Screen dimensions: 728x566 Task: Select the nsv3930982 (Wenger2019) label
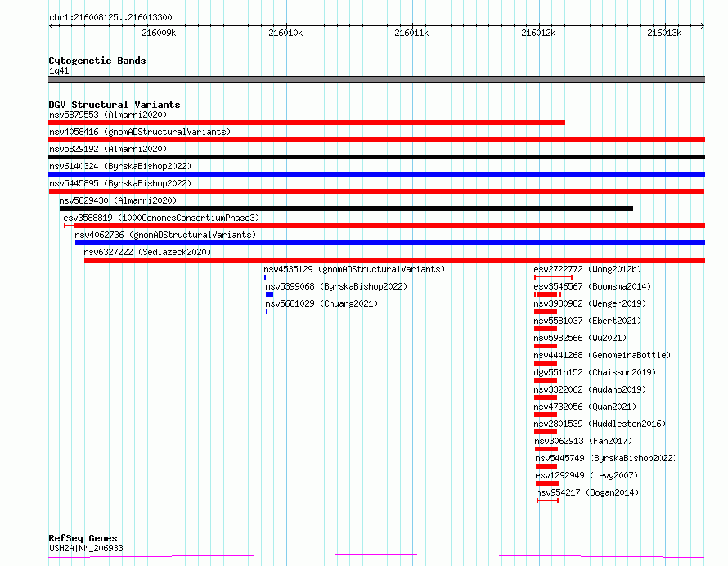click(590, 303)
